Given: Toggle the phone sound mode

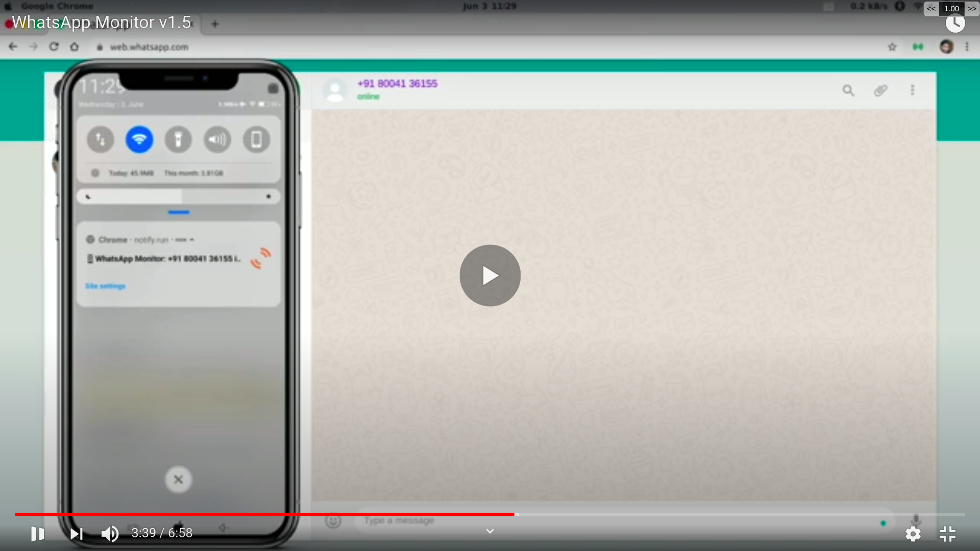Looking at the screenshot, I should point(217,139).
